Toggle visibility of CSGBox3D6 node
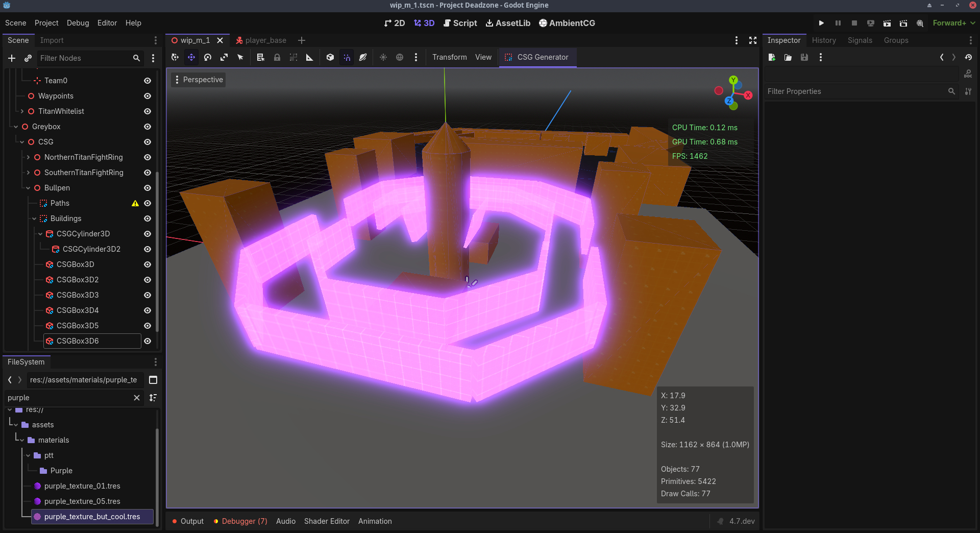Screen dimensions: 980x533 148,341
